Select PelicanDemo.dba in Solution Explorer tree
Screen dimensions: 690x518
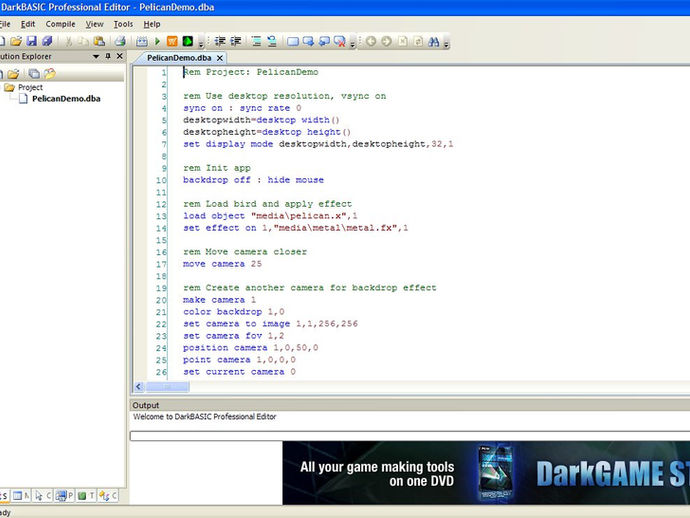coord(66,99)
